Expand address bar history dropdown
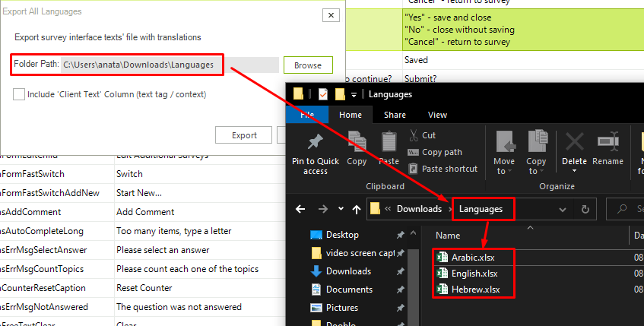The height and width of the screenshot is (326, 644). point(563,210)
